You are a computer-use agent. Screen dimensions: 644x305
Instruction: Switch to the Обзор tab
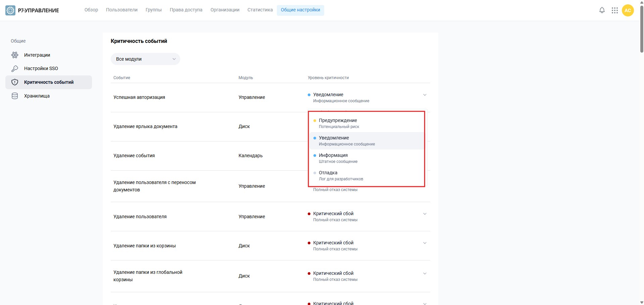(91, 10)
